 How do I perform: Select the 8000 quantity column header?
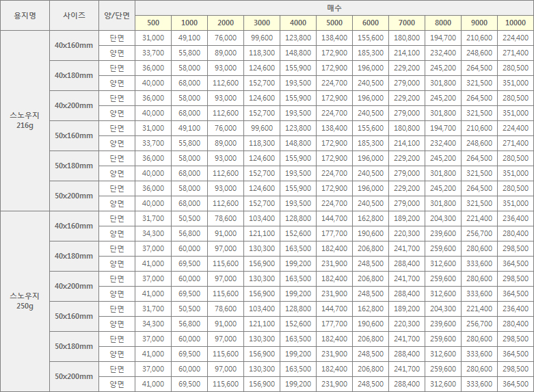pos(443,23)
